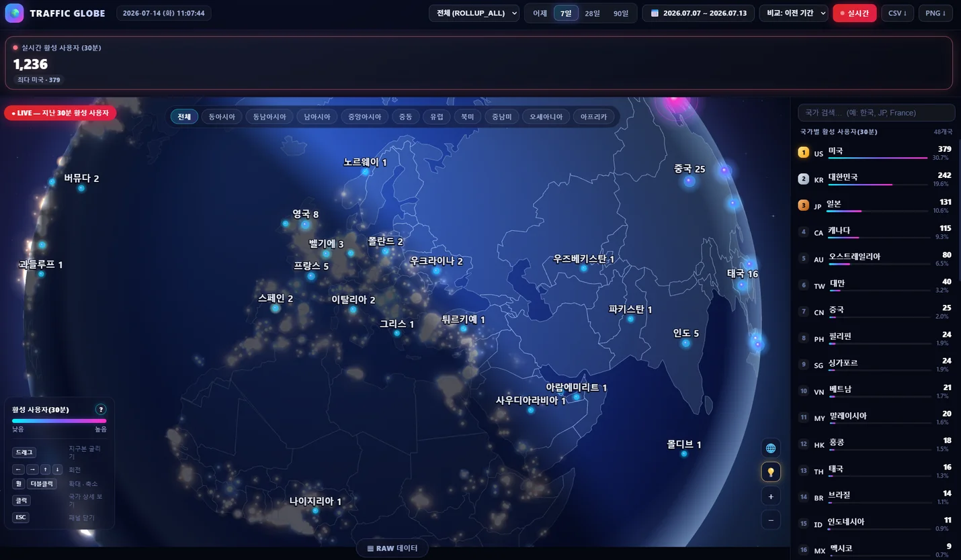Zoom in with the plus button
961x560 pixels.
coord(771,496)
